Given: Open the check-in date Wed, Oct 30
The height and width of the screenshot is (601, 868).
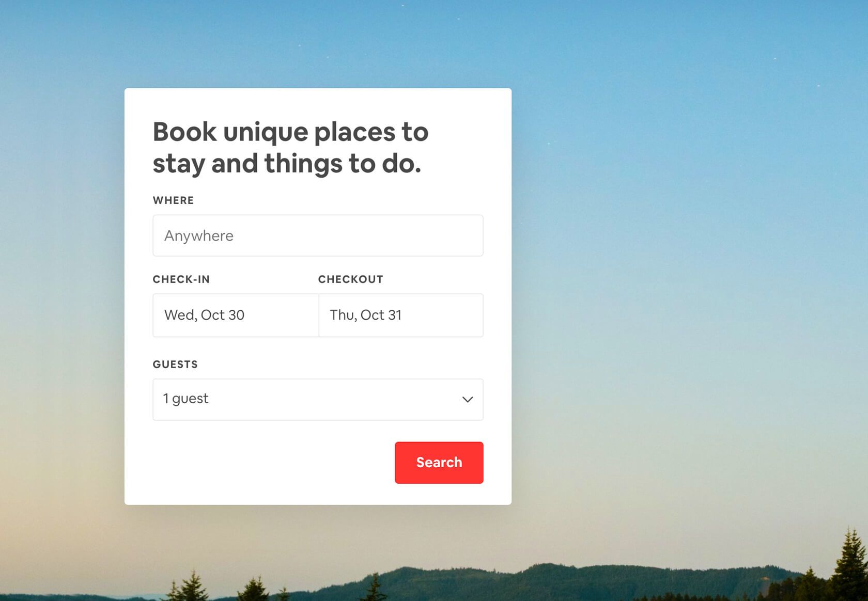Looking at the screenshot, I should (236, 315).
